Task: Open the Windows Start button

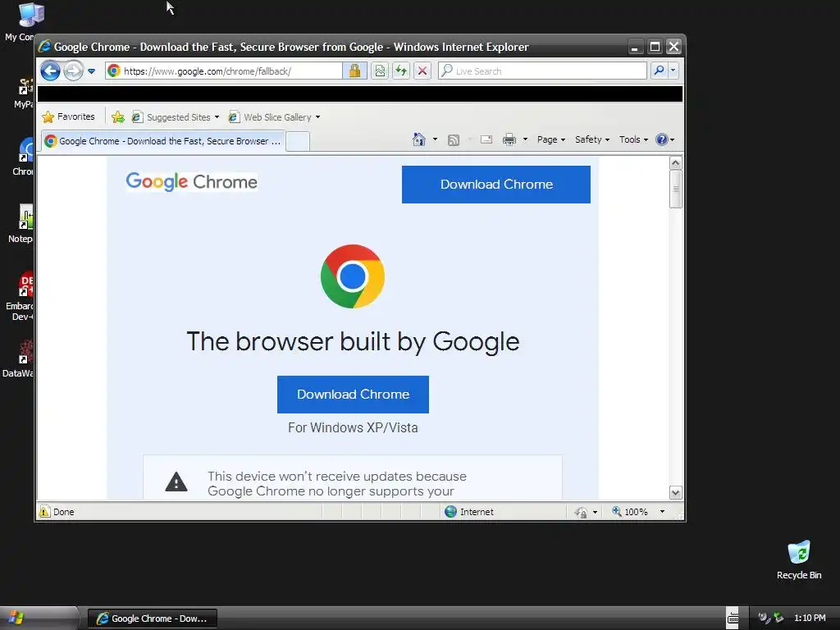Action: pyautogui.click(x=39, y=619)
